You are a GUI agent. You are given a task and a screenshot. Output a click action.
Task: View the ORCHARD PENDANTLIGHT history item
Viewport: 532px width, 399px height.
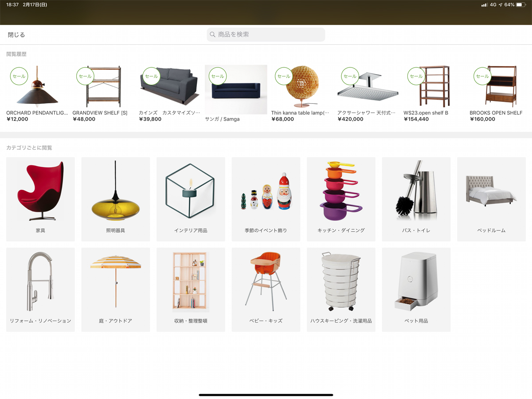pyautogui.click(x=37, y=93)
